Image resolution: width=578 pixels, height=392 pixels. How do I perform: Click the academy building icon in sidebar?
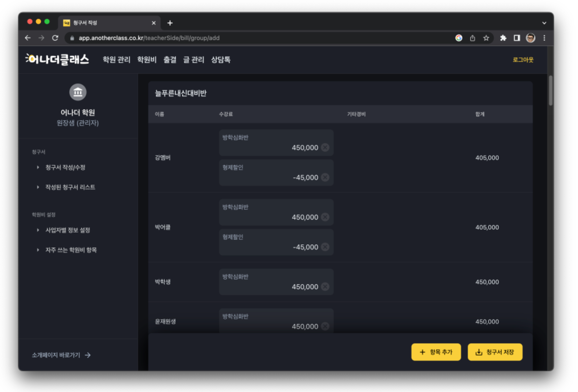point(78,92)
